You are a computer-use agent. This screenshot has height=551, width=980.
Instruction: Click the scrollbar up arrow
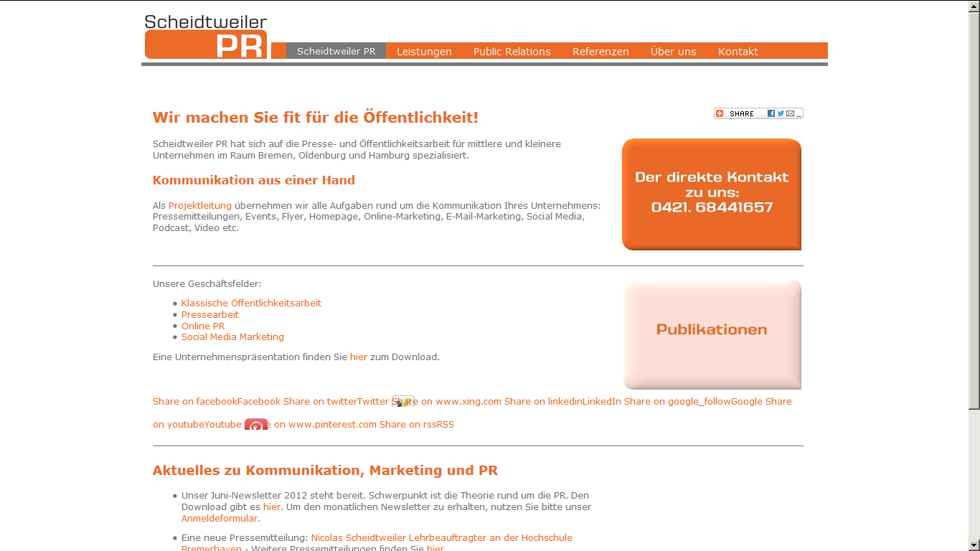tap(974, 6)
